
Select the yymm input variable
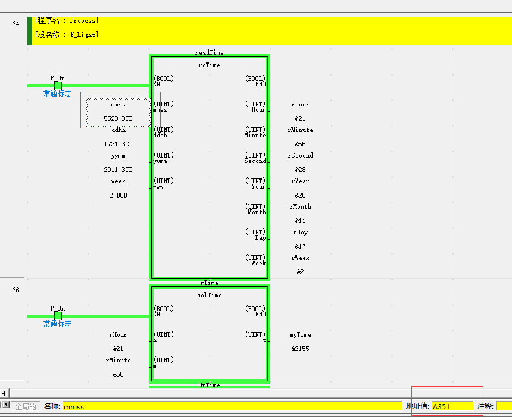click(118, 156)
